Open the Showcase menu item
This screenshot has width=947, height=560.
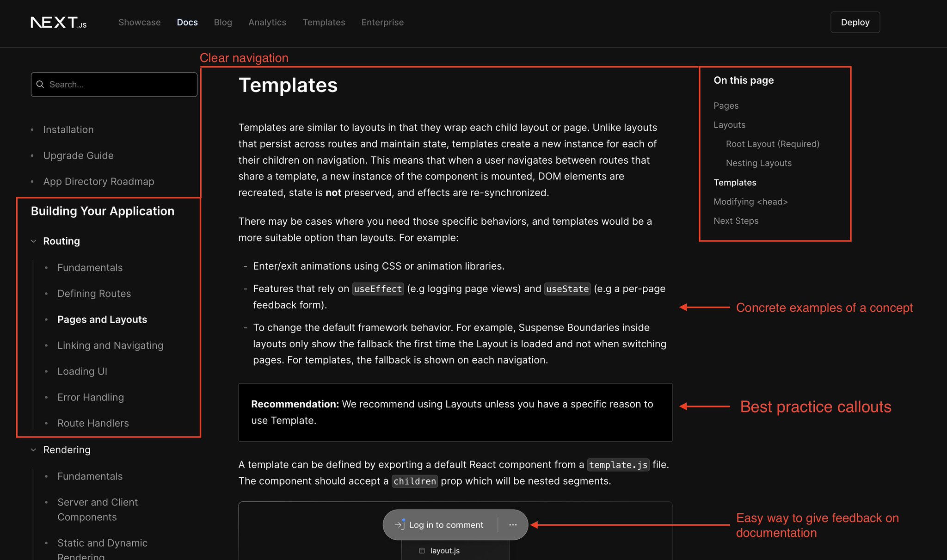coord(139,22)
